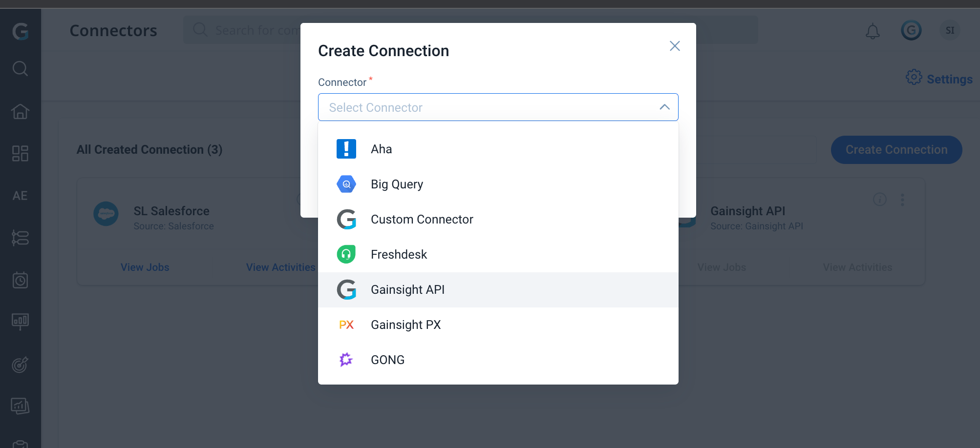Open the Settings link
The width and height of the screenshot is (980, 448).
click(x=949, y=79)
